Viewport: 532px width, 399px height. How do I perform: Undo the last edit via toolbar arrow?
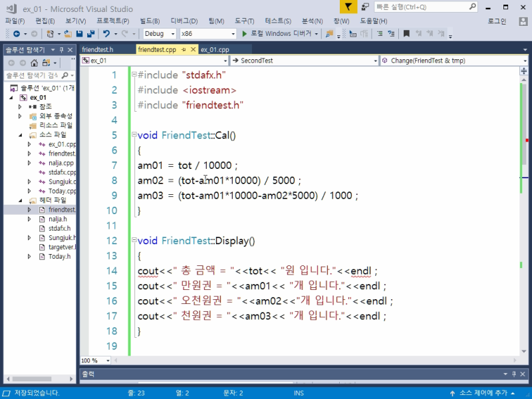click(106, 34)
